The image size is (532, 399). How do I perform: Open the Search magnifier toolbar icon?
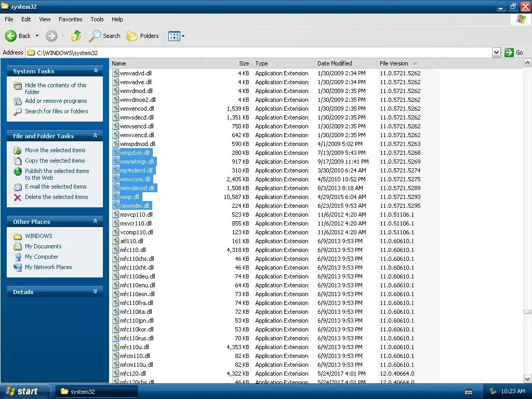coord(95,36)
